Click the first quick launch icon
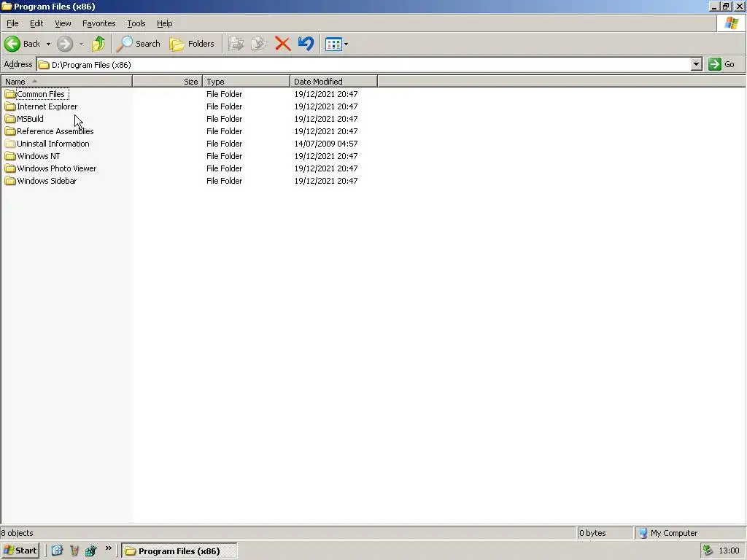Screen dimensions: 747x560 [57, 551]
